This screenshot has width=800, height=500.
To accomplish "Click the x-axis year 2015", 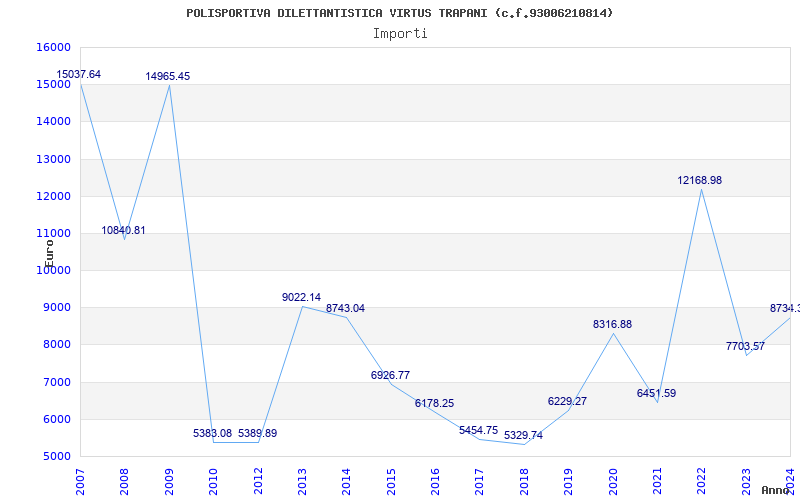I will tap(391, 482).
